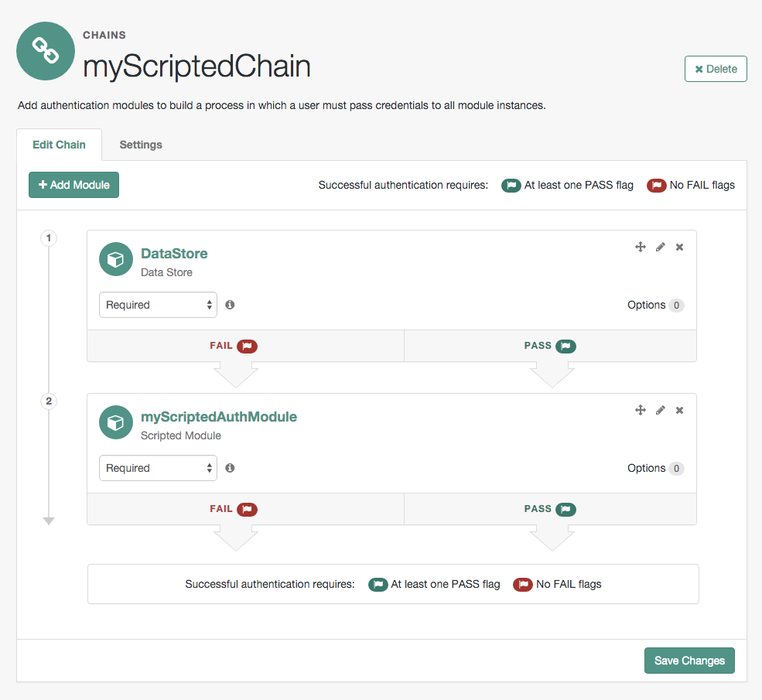This screenshot has height=700, width=762.
Task: Click the move handle icon on DataStore module
Action: (640, 247)
